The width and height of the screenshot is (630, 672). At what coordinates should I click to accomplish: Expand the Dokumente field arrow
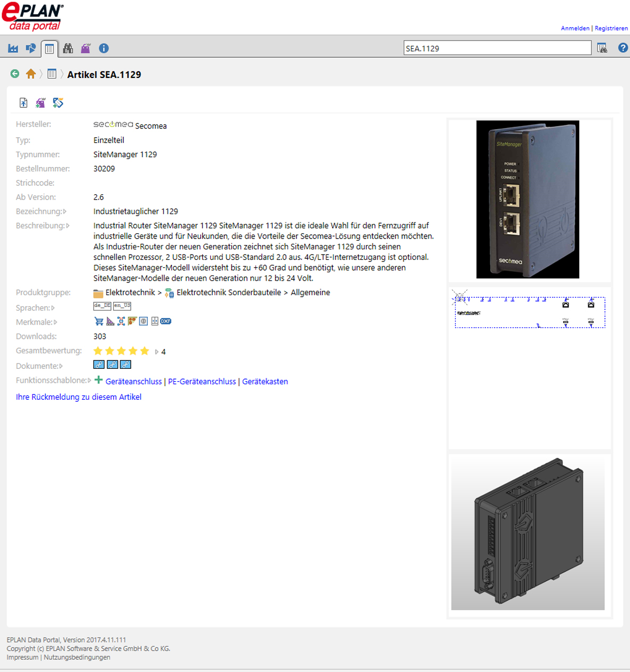pos(61,366)
